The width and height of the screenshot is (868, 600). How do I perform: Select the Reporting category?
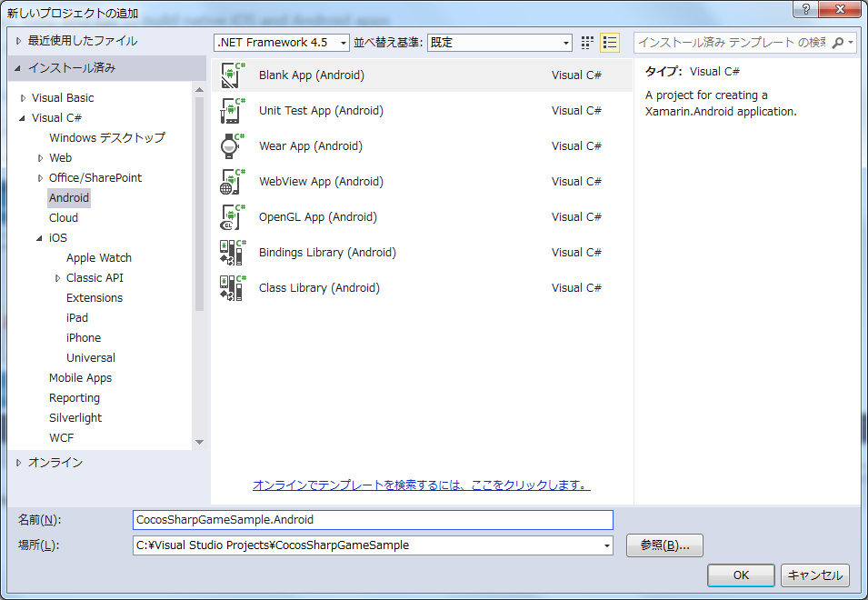75,398
